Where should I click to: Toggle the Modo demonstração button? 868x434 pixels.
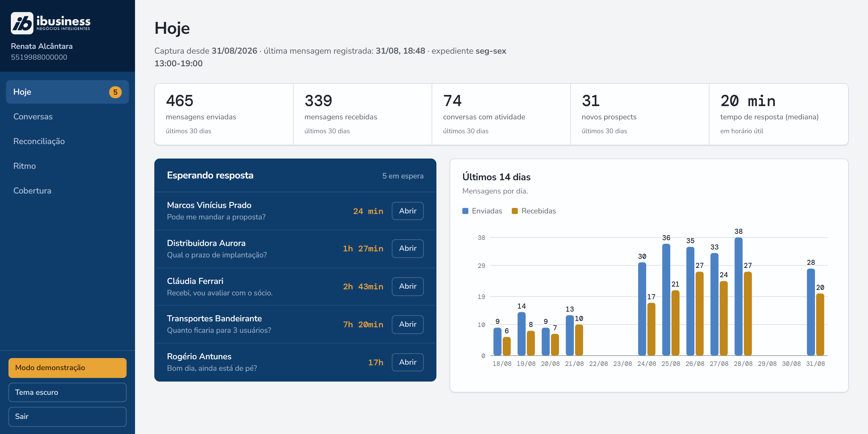click(x=68, y=368)
